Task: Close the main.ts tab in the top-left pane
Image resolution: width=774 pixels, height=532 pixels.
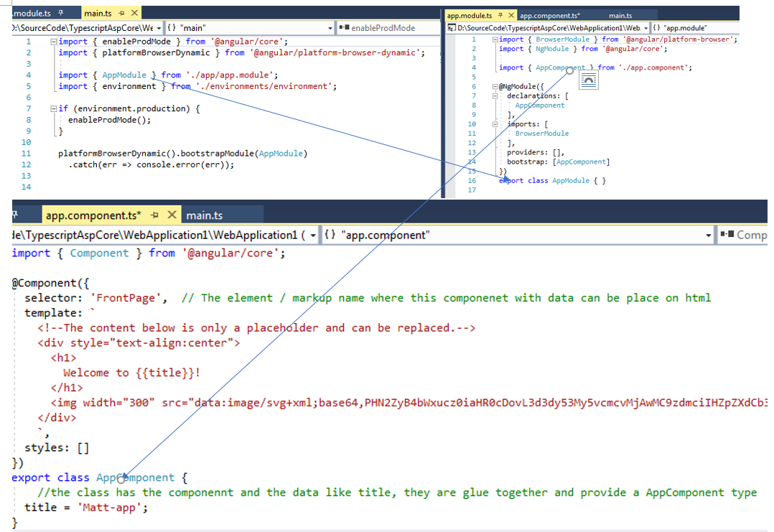Action: pos(134,13)
